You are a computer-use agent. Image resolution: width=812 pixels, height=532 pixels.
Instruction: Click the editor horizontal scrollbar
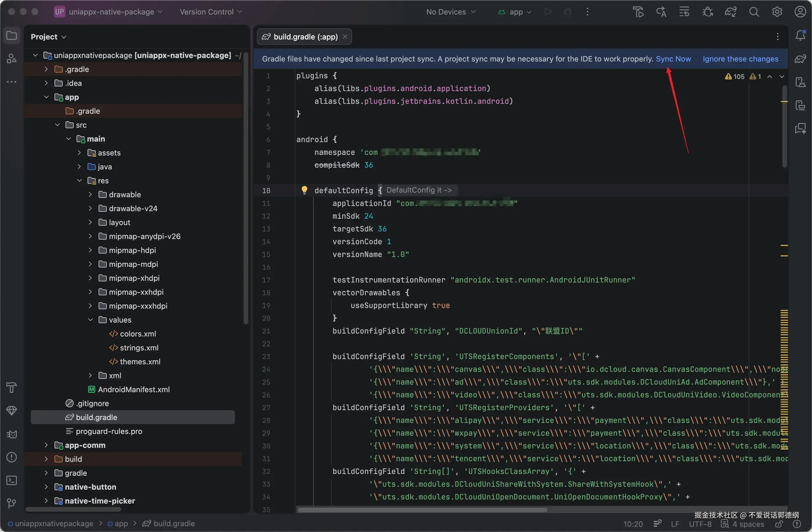[x=422, y=510]
